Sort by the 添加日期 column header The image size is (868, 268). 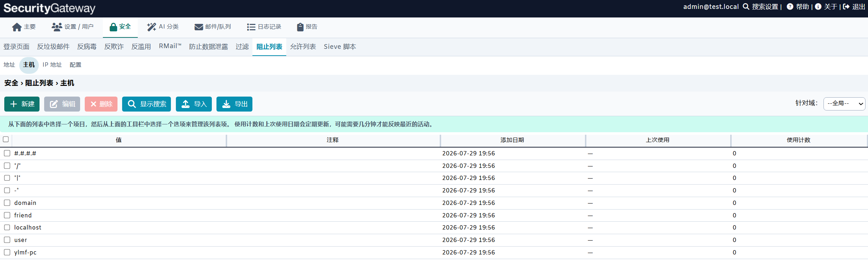[x=512, y=140]
